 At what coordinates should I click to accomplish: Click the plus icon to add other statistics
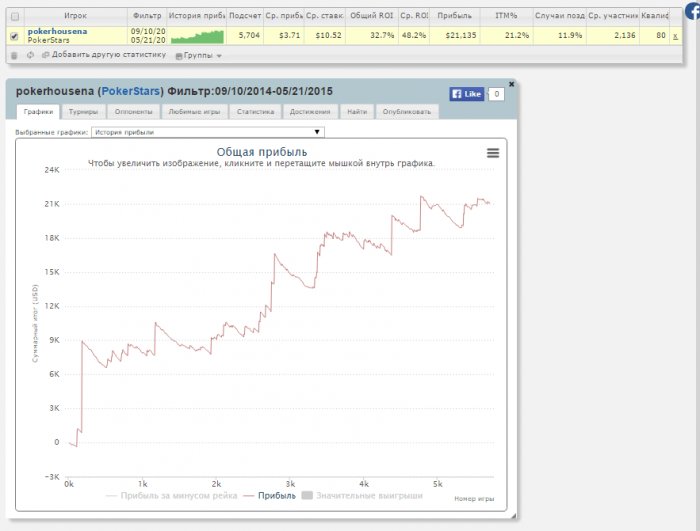(45, 54)
